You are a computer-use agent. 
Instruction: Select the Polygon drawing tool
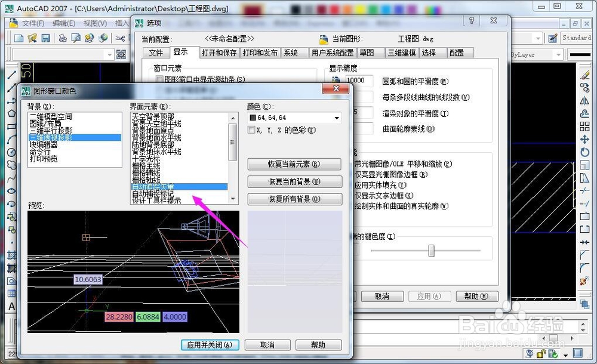click(x=12, y=113)
